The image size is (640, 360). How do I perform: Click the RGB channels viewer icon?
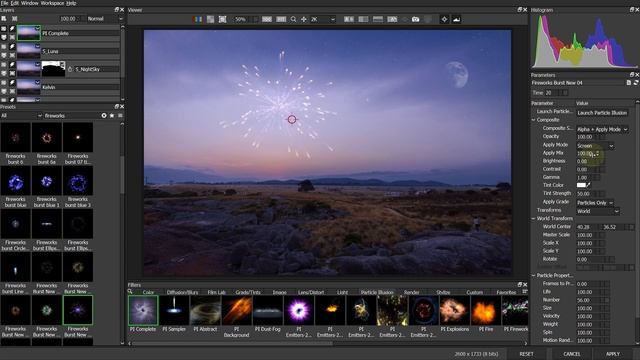pos(197,19)
